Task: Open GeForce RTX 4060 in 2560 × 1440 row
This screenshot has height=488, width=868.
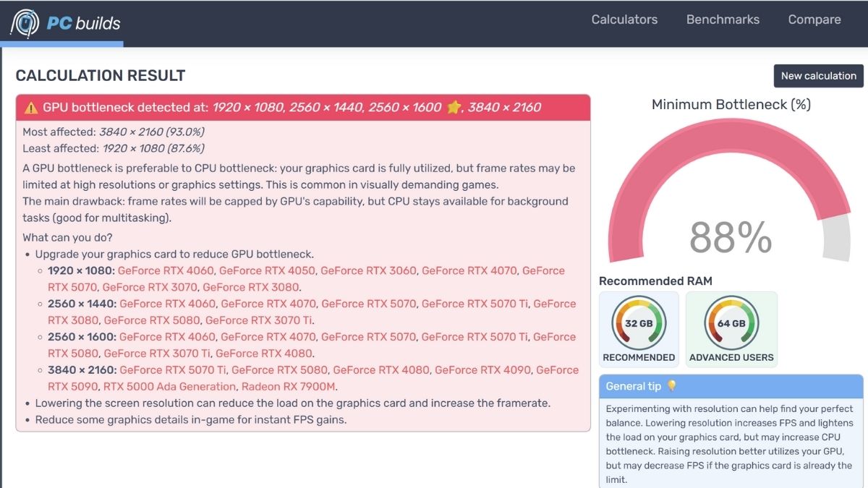Action: (167, 304)
